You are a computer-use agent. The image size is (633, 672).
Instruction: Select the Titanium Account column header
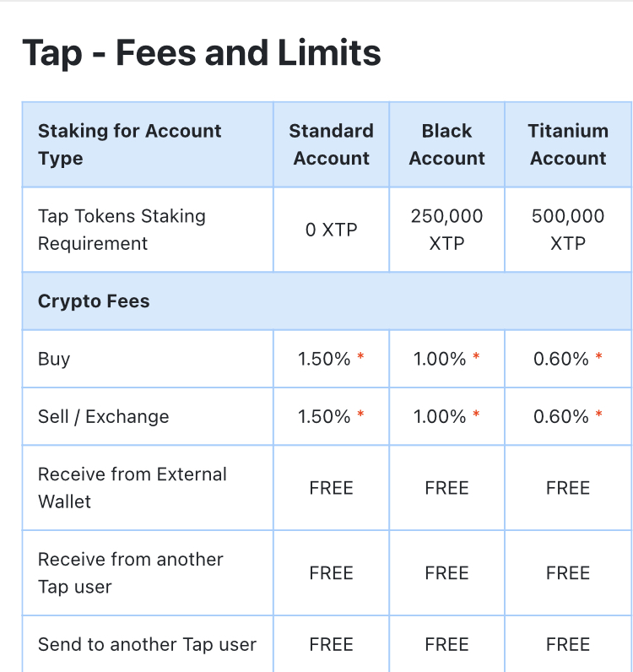pyautogui.click(x=568, y=144)
